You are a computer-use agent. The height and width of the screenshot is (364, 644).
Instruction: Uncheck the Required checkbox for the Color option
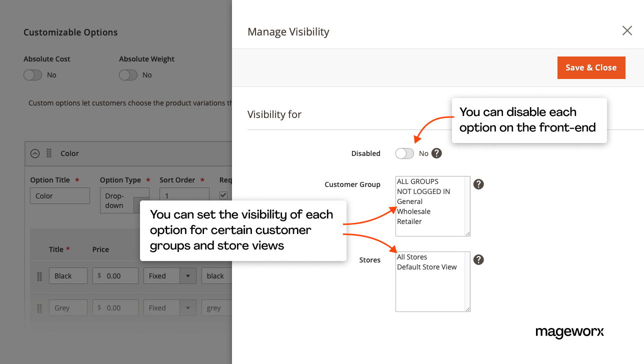point(223,195)
